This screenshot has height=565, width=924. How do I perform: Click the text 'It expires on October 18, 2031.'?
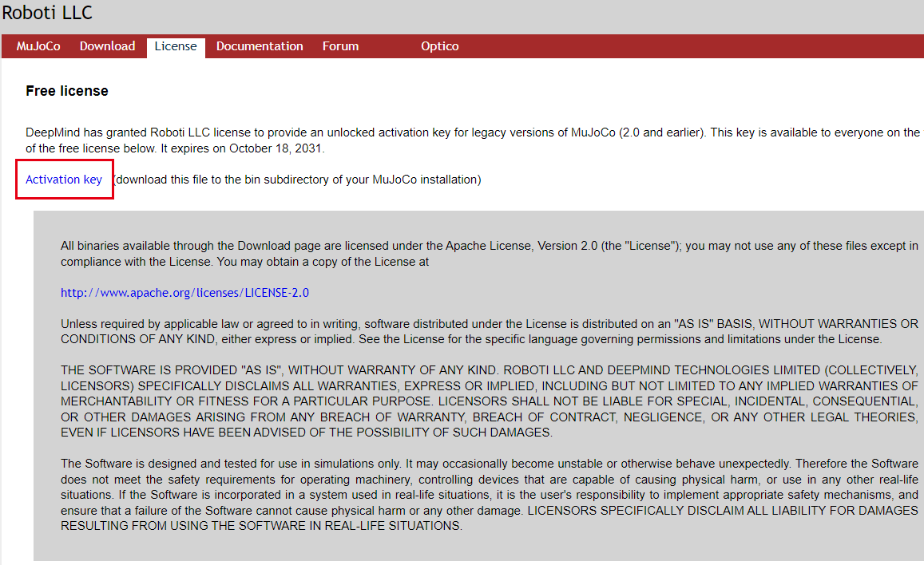pos(243,148)
